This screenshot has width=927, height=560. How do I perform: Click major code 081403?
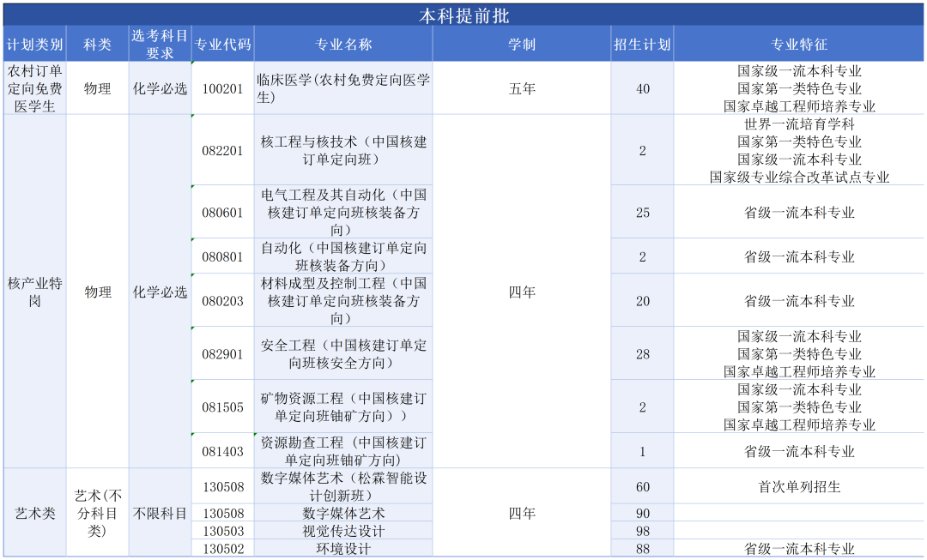pos(223,451)
